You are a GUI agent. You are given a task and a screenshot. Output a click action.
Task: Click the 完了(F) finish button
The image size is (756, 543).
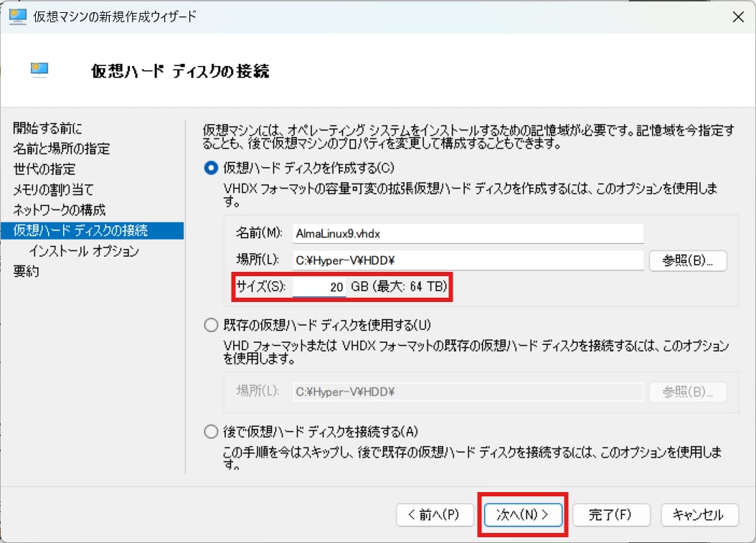(x=611, y=514)
